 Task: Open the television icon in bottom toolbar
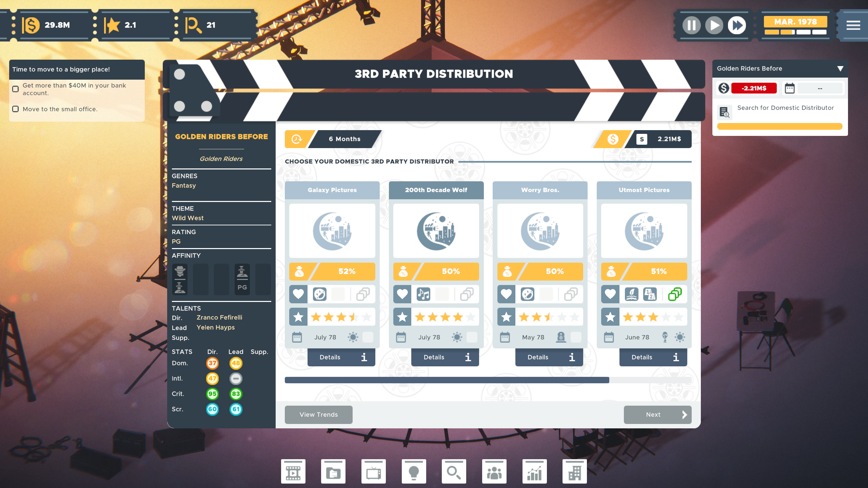pos(373,472)
